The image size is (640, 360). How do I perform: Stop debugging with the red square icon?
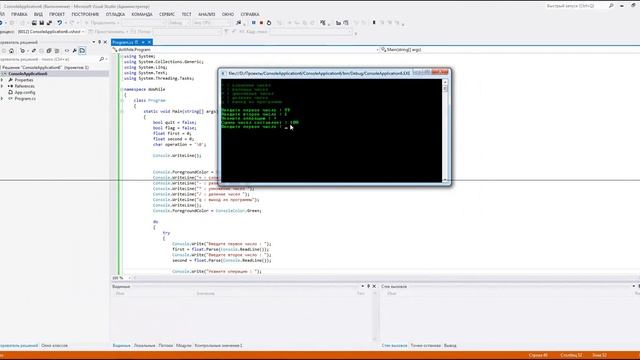pyautogui.click(x=261, y=23)
